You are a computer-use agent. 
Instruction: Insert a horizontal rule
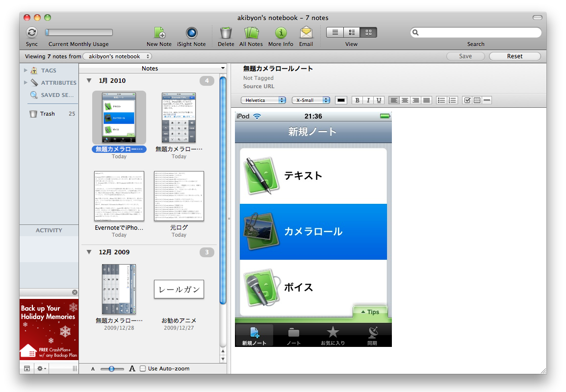(x=487, y=100)
